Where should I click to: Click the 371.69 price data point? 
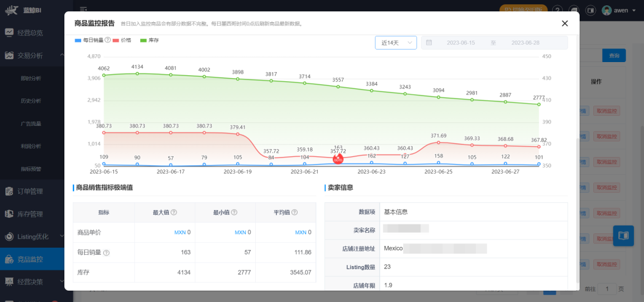[439, 143]
